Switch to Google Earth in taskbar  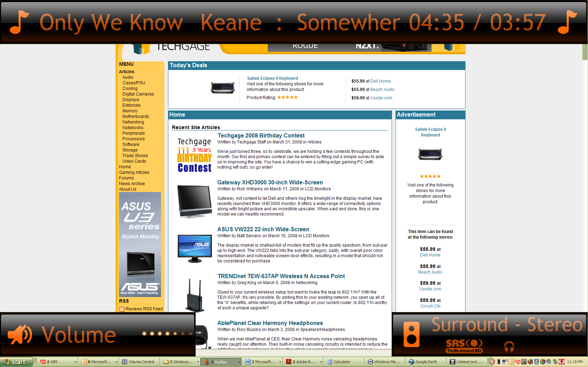[x=426, y=362]
